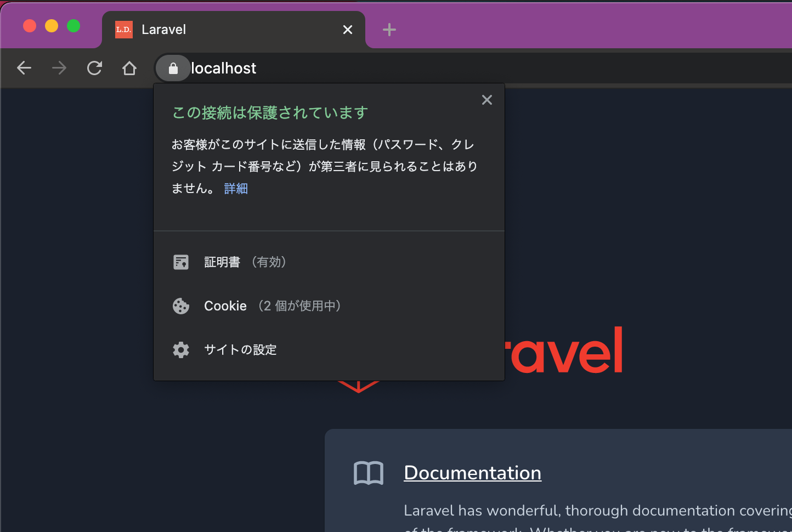Open Cookie (2 個が使用中) entry
The image size is (792, 532).
(x=329, y=306)
